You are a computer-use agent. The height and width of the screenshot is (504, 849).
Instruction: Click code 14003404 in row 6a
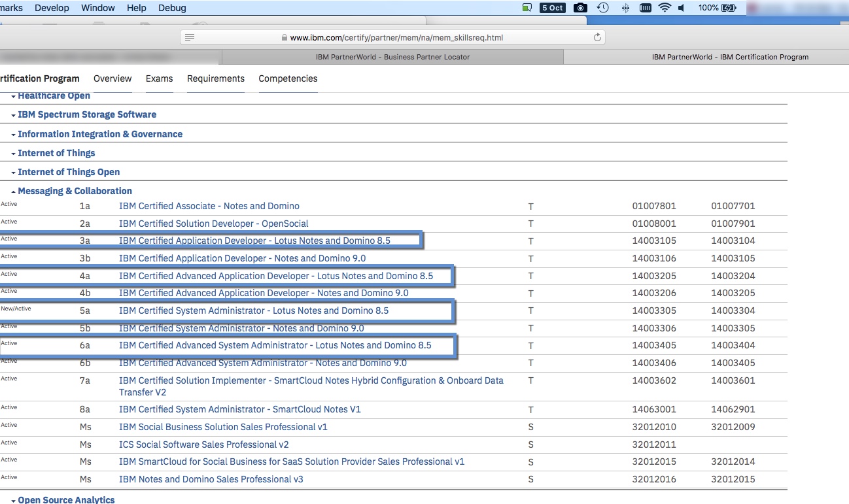(x=733, y=345)
